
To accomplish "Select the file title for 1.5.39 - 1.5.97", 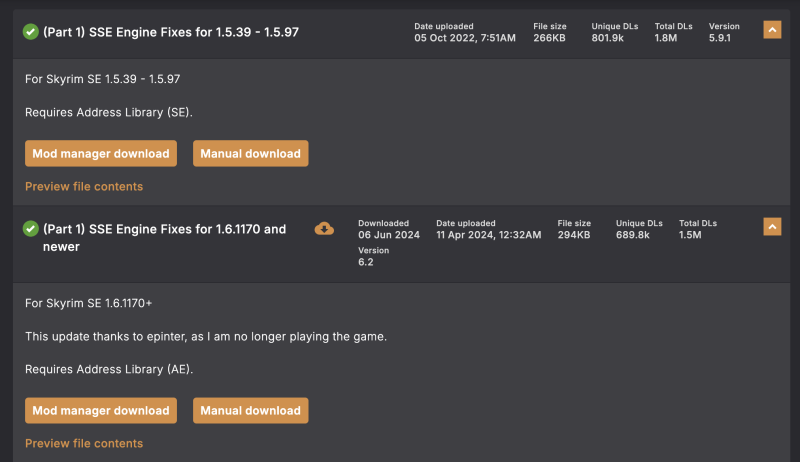I will [x=171, y=32].
